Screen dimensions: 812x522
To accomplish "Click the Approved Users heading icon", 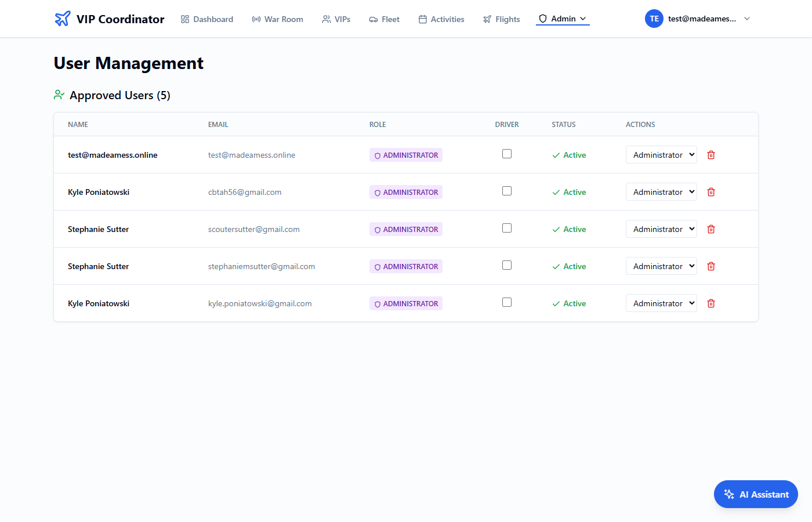I will coord(59,95).
